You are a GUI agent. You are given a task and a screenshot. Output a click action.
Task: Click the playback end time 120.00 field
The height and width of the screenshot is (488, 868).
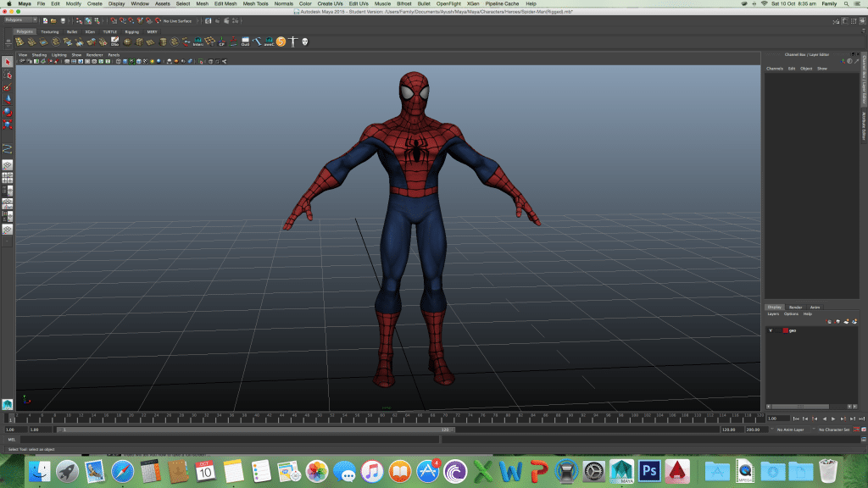click(x=732, y=430)
